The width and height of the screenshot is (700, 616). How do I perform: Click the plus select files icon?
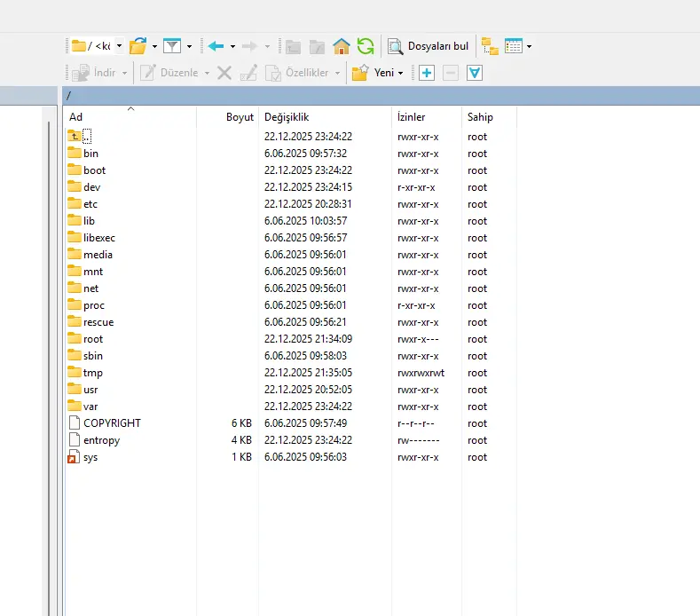tap(427, 73)
